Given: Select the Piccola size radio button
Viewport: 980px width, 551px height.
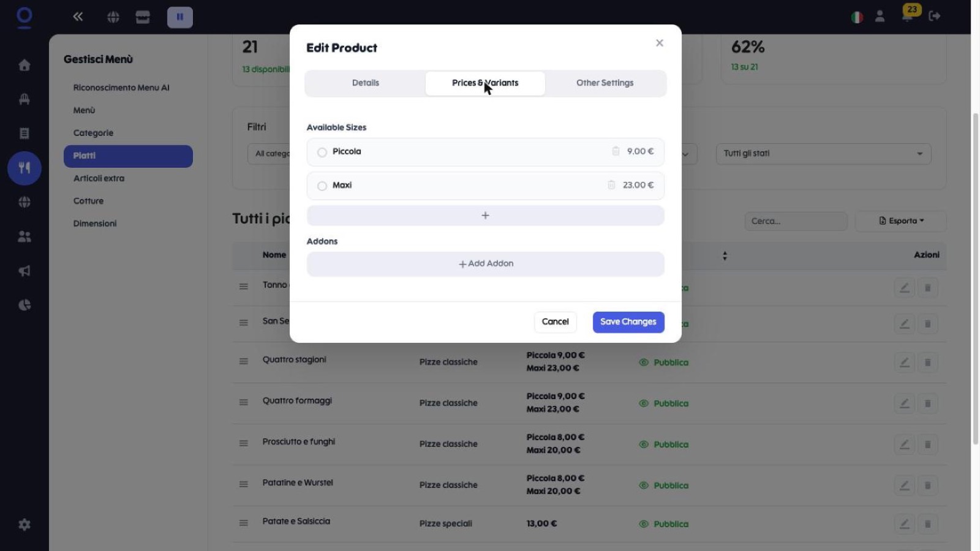Looking at the screenshot, I should 322,152.
